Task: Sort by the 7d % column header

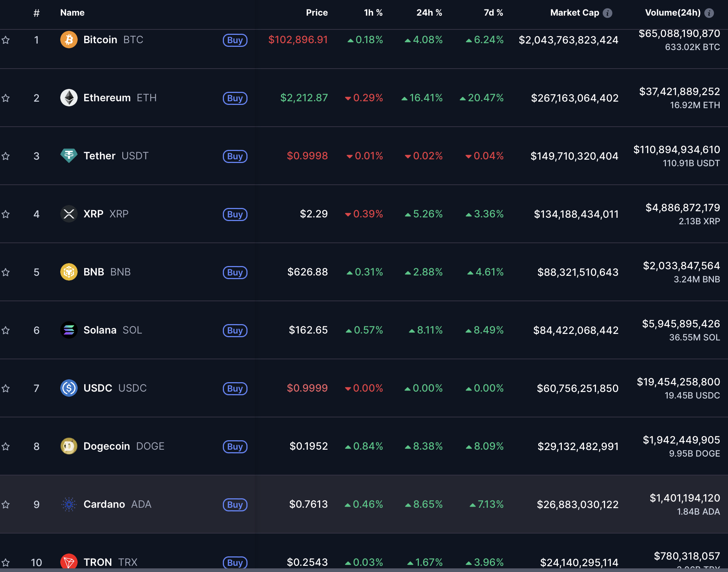Action: click(x=493, y=13)
